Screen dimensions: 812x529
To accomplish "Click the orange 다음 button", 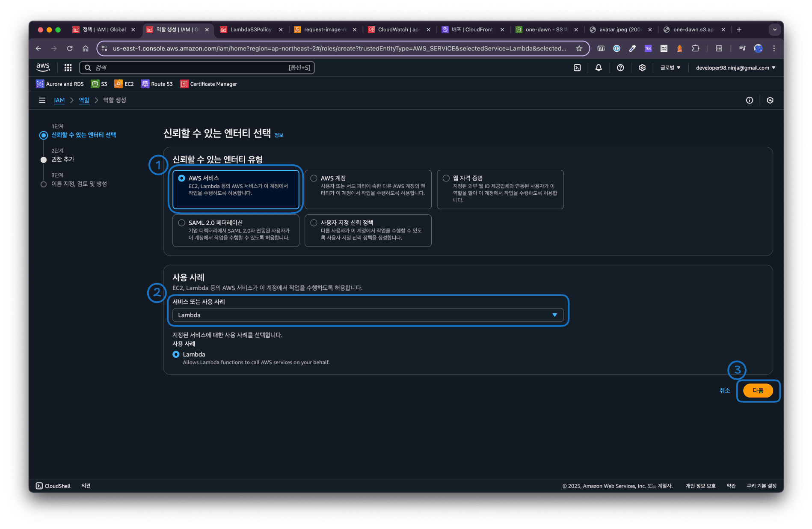I will (758, 391).
